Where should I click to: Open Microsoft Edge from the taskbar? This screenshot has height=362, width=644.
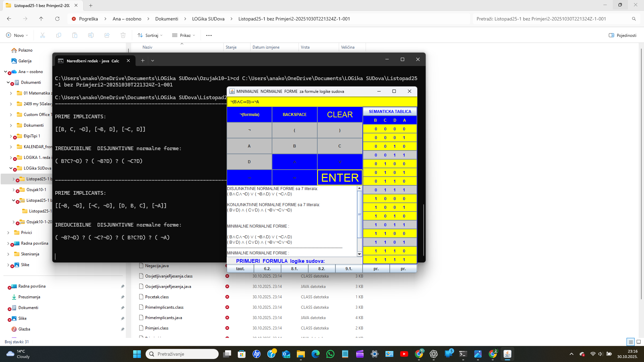(316, 354)
